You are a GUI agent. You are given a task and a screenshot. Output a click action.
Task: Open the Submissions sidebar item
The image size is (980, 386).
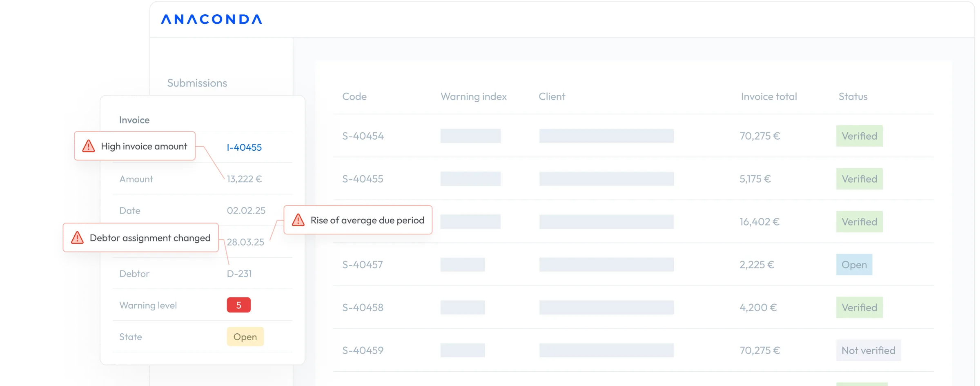[197, 83]
